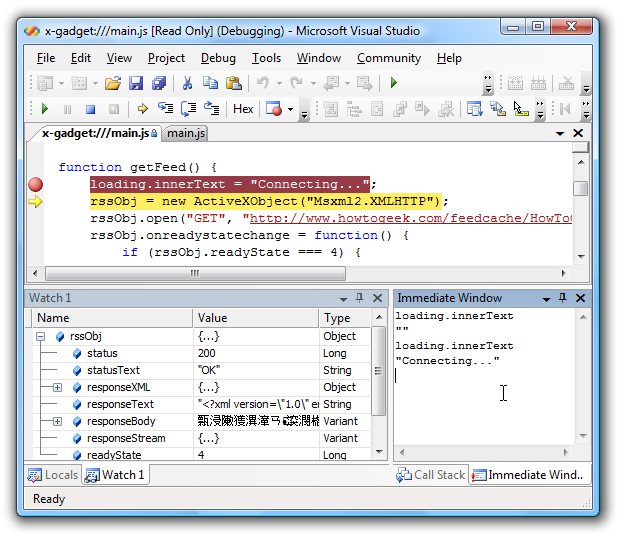The height and width of the screenshot is (534, 618).
Task: Click the New Project icon
Action: [45, 83]
